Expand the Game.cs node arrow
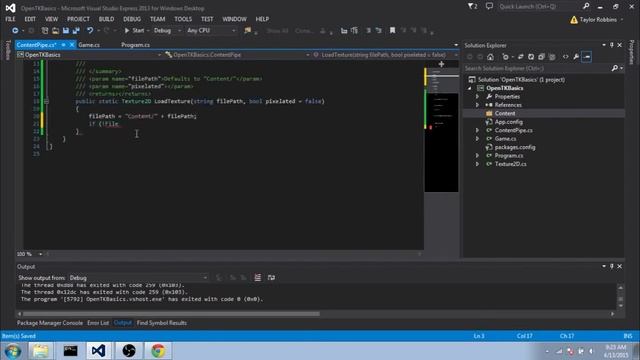 tap(477, 139)
